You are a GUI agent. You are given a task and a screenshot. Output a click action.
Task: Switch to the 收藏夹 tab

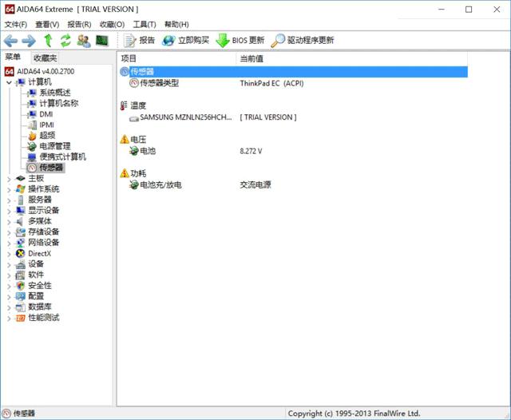(45, 58)
